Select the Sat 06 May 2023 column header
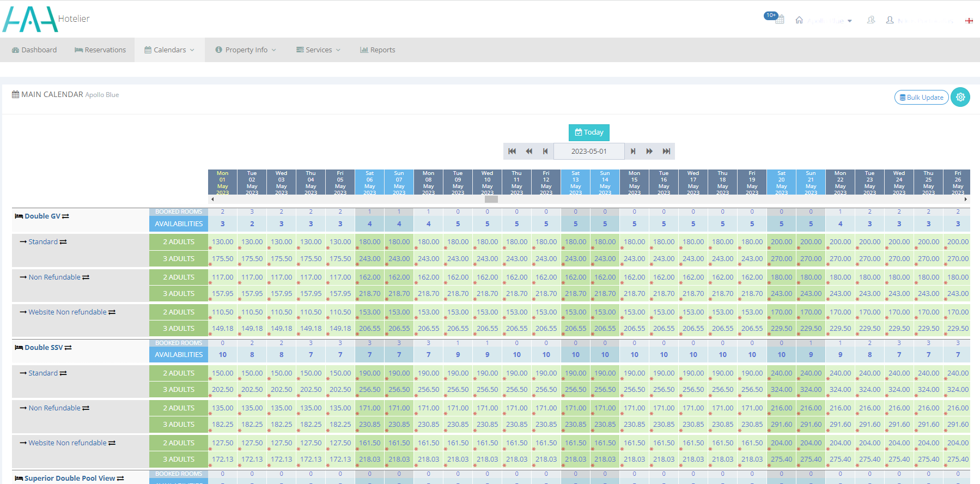980x484 pixels. pos(369,182)
